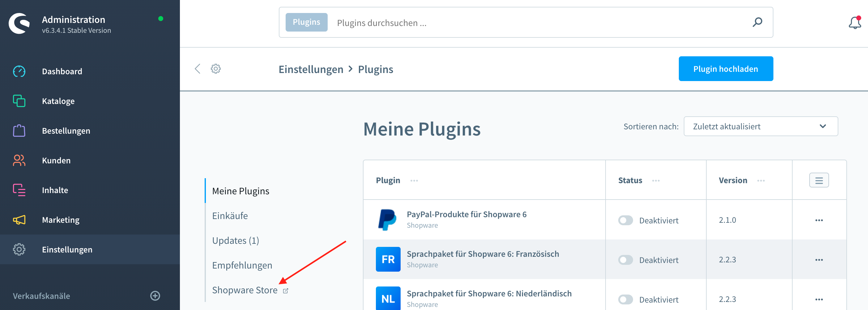Open the Sortieren nach dropdown
The width and height of the screenshot is (868, 310).
pyautogui.click(x=760, y=127)
